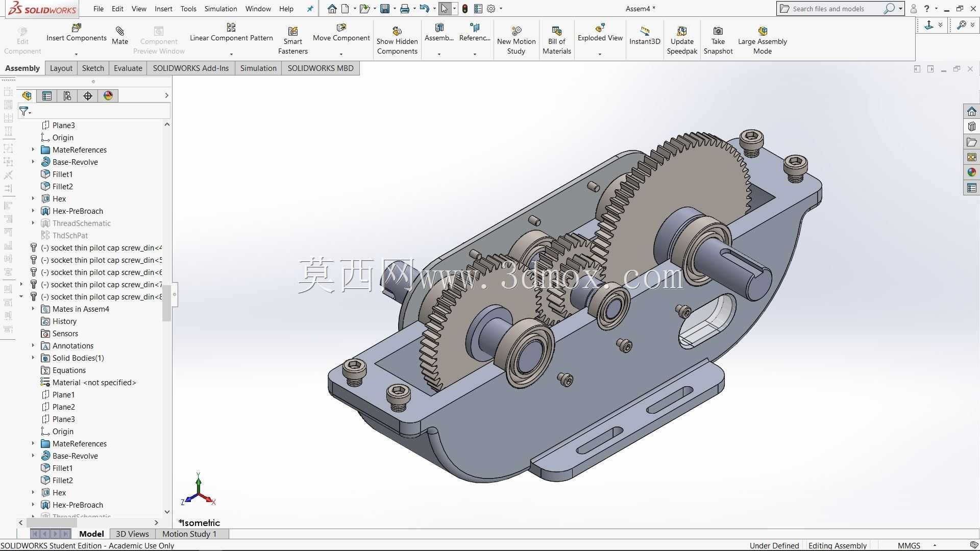Launch Smart Fasteners tool
Screen dimensions: 980x551
[x=293, y=41]
